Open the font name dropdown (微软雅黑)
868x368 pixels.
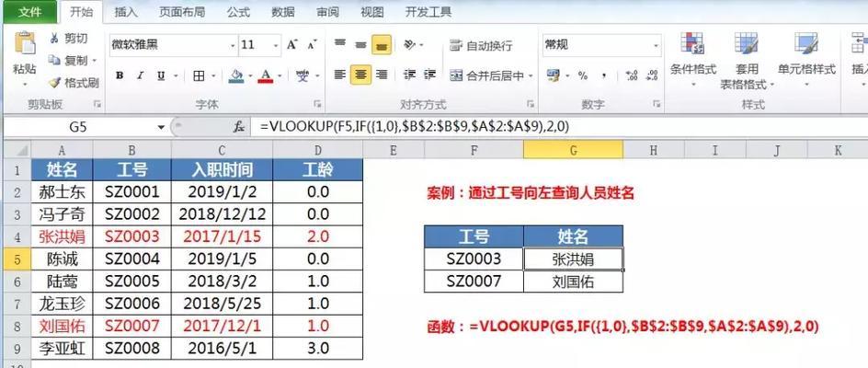pyautogui.click(x=233, y=45)
